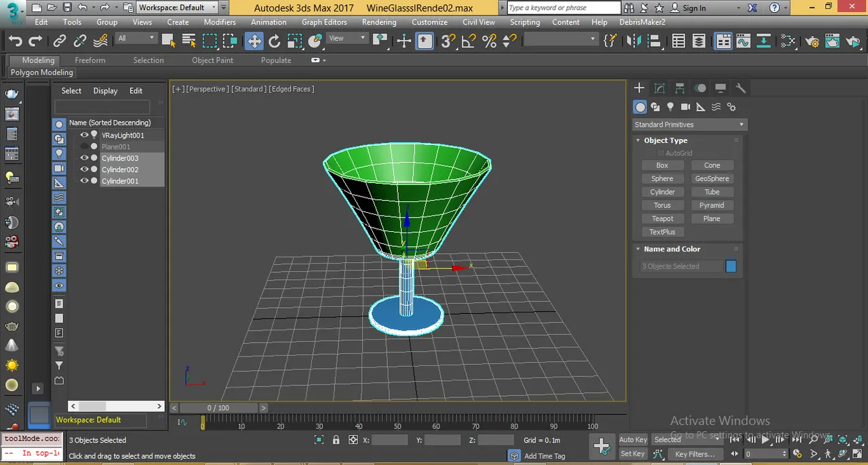This screenshot has height=465, width=868.
Task: Open the Standard Primitives category dropdown
Action: (x=689, y=125)
